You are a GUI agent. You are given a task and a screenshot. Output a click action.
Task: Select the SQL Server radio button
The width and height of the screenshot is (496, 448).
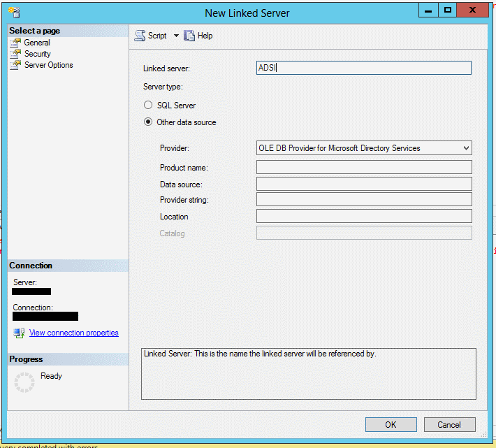point(147,106)
